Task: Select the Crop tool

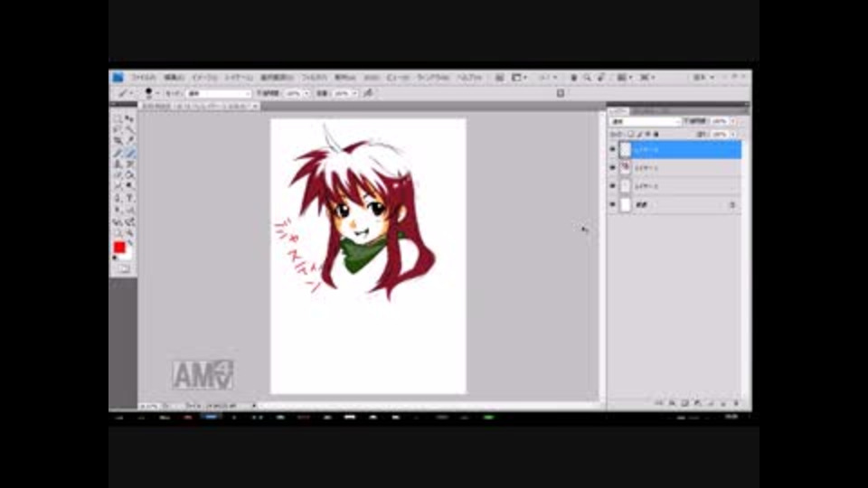Action: click(118, 141)
